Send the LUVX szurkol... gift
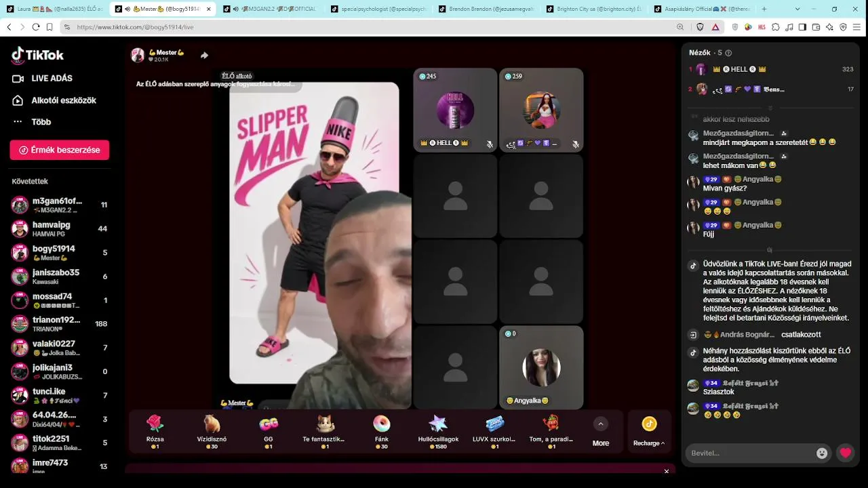Viewport: 868px width, 488px height. (x=494, y=432)
